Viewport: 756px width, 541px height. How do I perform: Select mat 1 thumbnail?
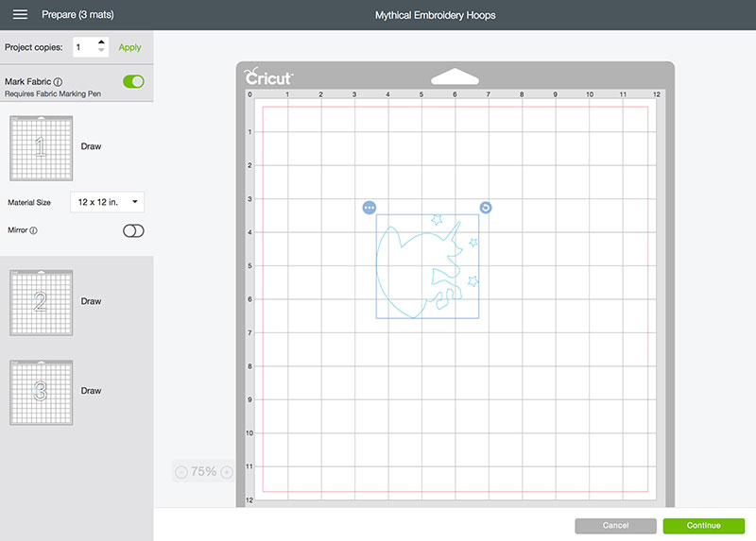[x=42, y=148]
